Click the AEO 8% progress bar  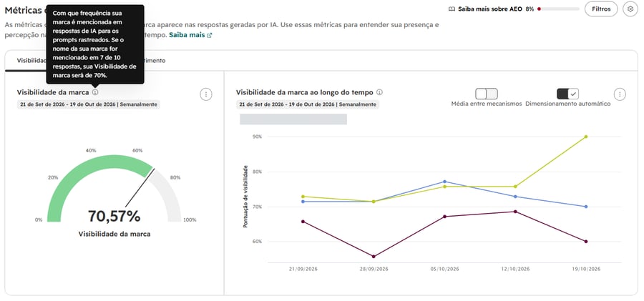coord(559,9)
